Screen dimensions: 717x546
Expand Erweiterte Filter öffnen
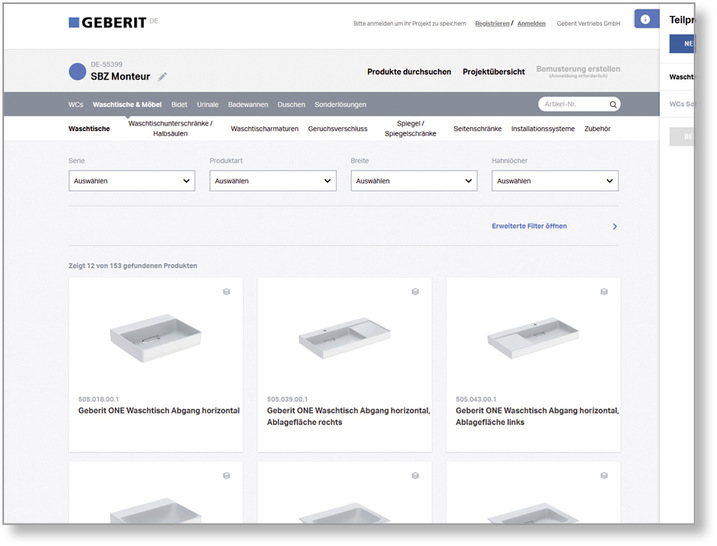click(554, 227)
